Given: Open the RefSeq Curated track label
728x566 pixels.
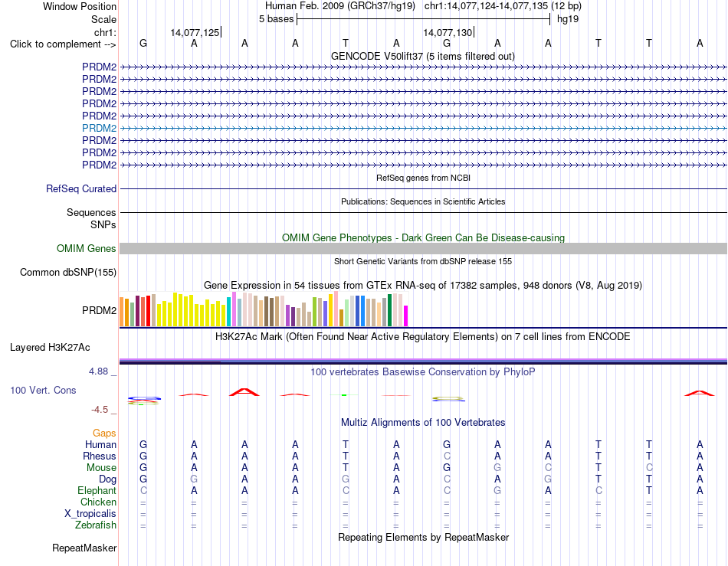Looking at the screenshot, I should 80,189.
